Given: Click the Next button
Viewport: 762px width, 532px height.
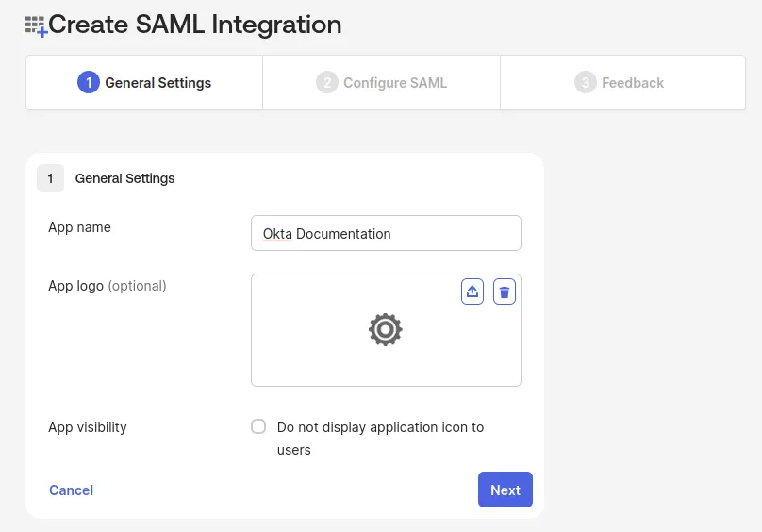Looking at the screenshot, I should click(505, 490).
